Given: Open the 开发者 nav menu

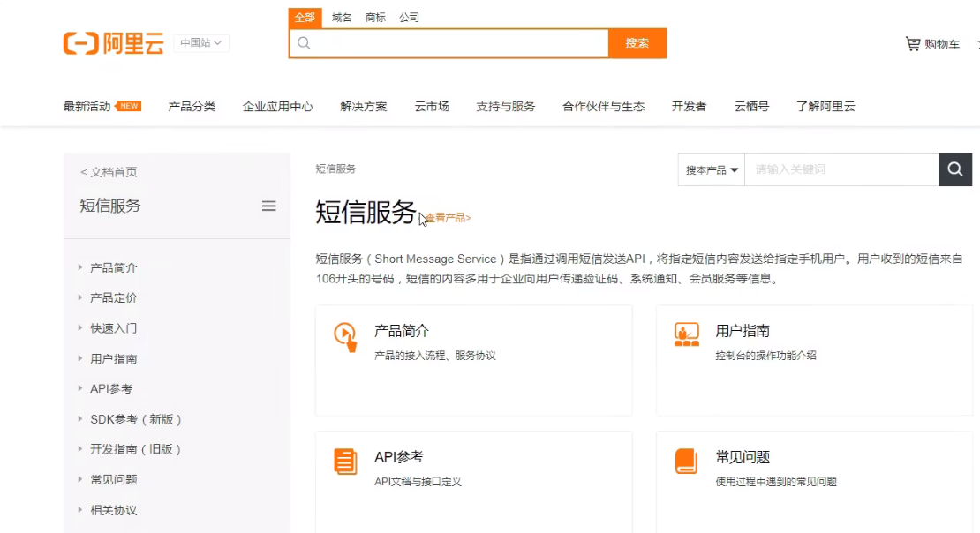Looking at the screenshot, I should [690, 106].
